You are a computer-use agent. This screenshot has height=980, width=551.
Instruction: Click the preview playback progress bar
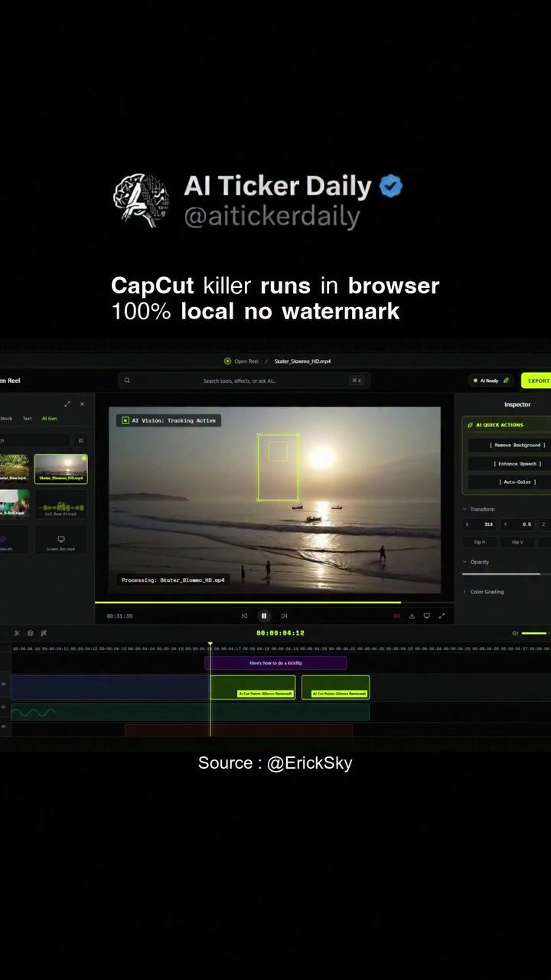click(275, 603)
